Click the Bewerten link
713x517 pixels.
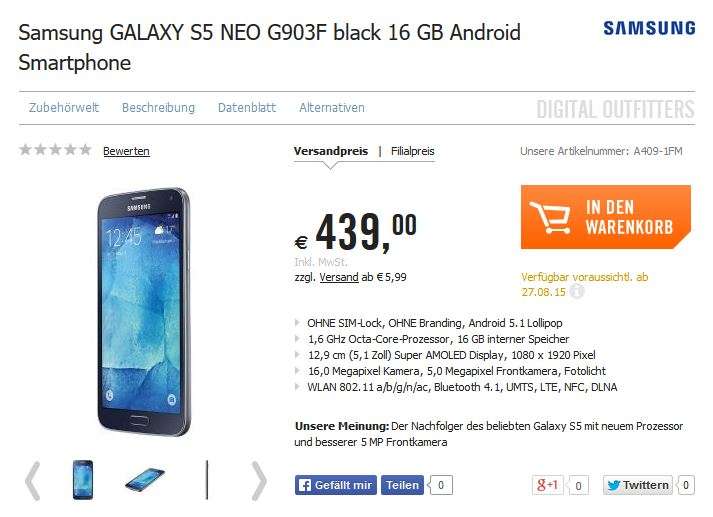point(126,151)
